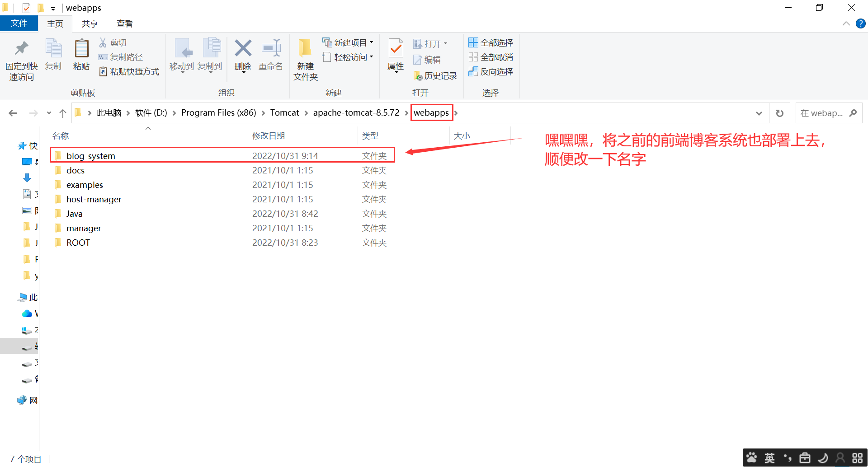Click Invert Selection (反向选择) option

[x=491, y=71]
